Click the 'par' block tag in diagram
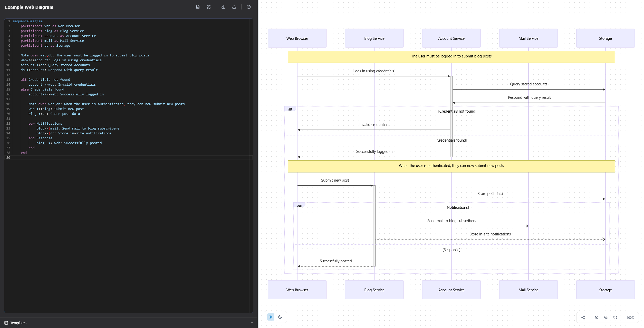The width and height of the screenshot is (644, 328). [299, 205]
